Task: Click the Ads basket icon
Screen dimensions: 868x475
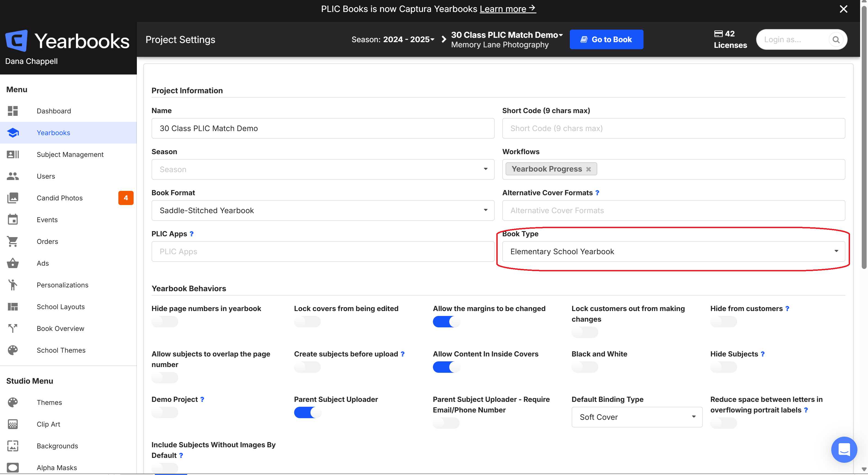Action: 13,263
